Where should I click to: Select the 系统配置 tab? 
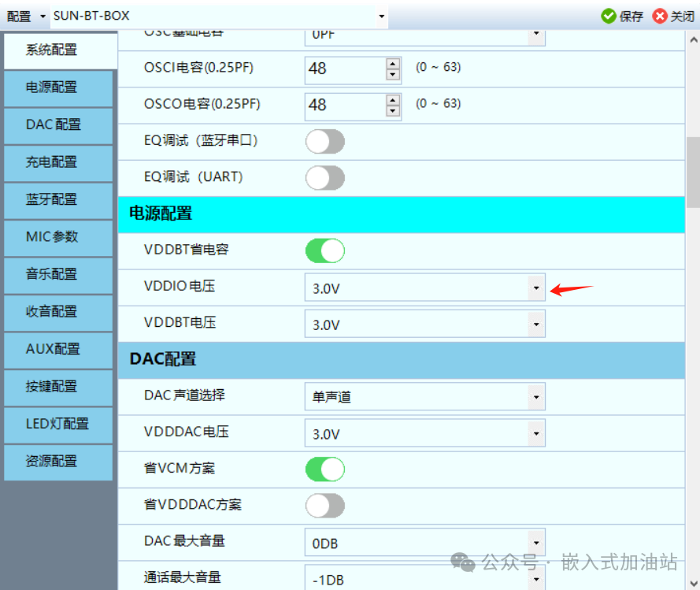click(61, 50)
